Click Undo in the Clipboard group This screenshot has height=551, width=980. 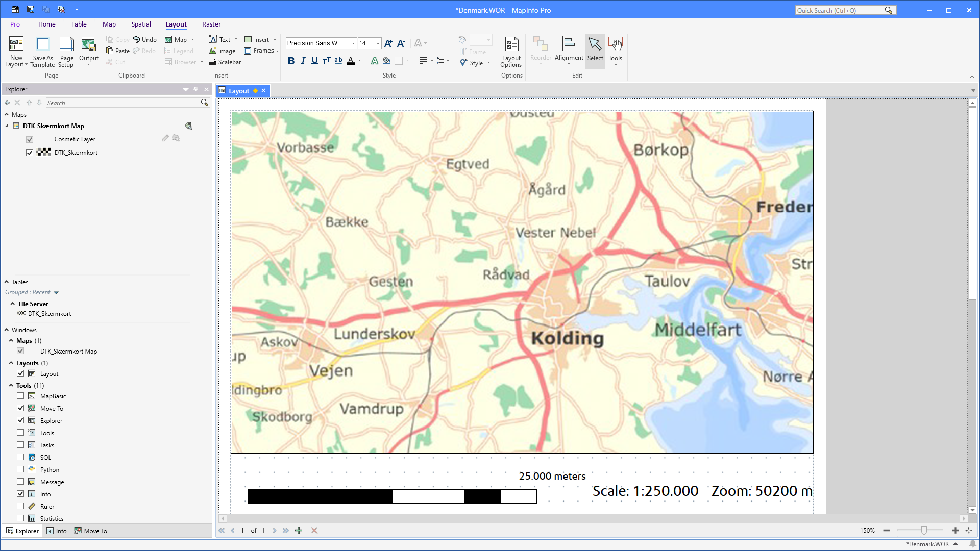click(x=144, y=39)
